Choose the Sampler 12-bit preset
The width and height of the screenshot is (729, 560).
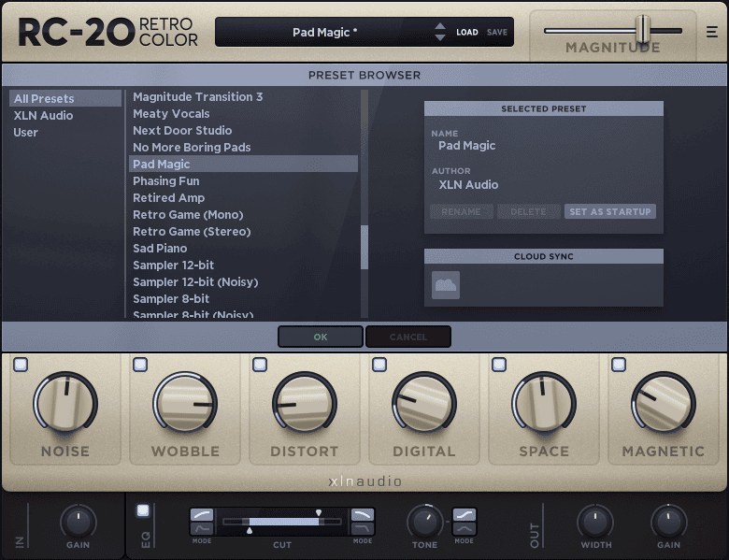coord(243,266)
